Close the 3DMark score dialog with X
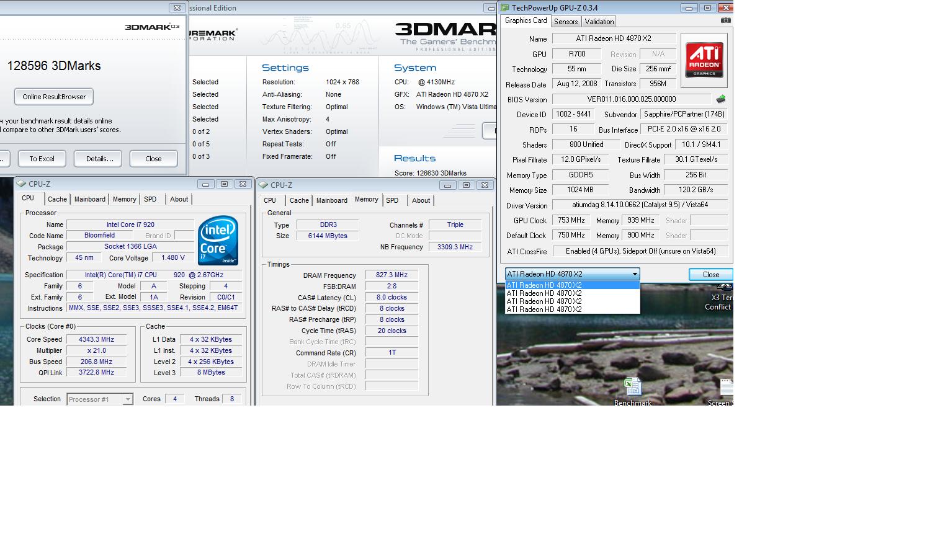The image size is (935, 560). [x=177, y=7]
